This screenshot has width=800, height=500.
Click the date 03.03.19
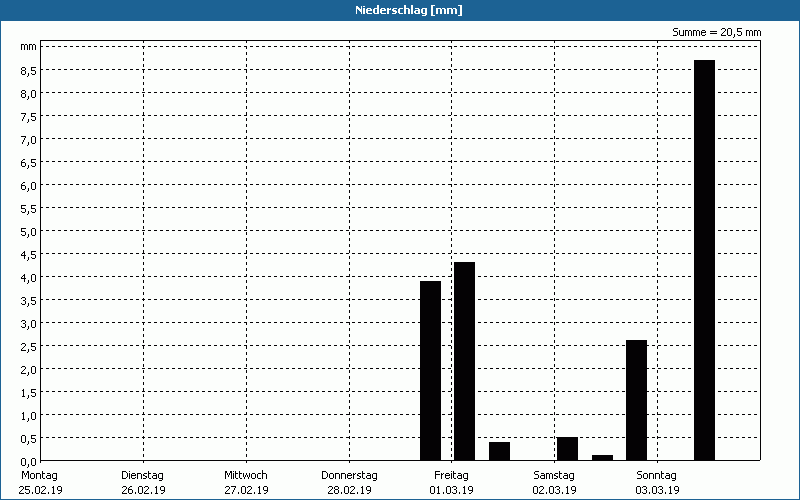[658, 490]
